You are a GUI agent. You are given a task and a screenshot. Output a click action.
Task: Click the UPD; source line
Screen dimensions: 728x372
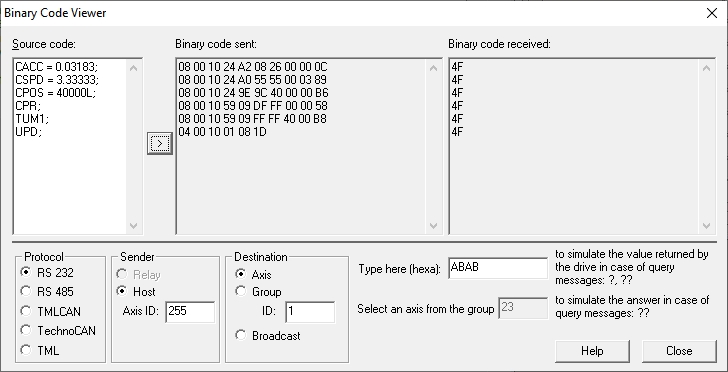28,132
